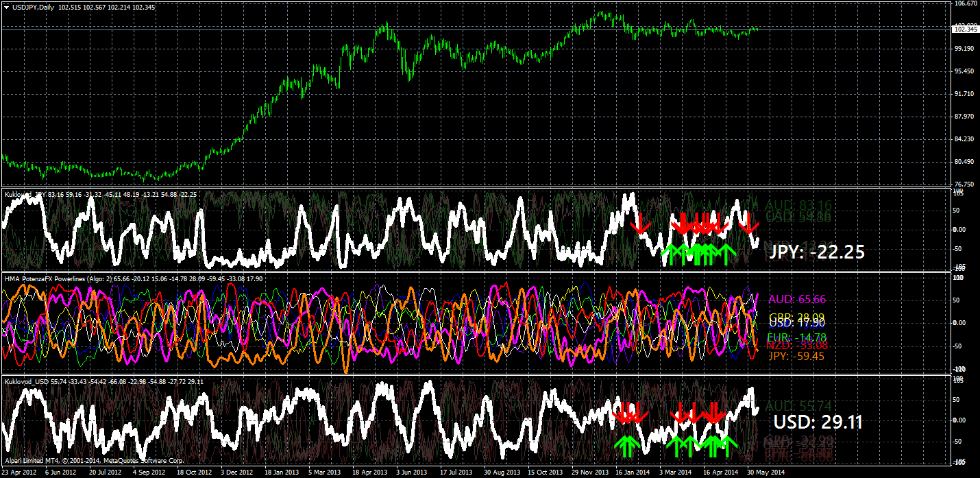Image resolution: width=980 pixels, height=478 pixels.
Task: Click the faded AUD: 83.16 label
Action: tap(798, 204)
